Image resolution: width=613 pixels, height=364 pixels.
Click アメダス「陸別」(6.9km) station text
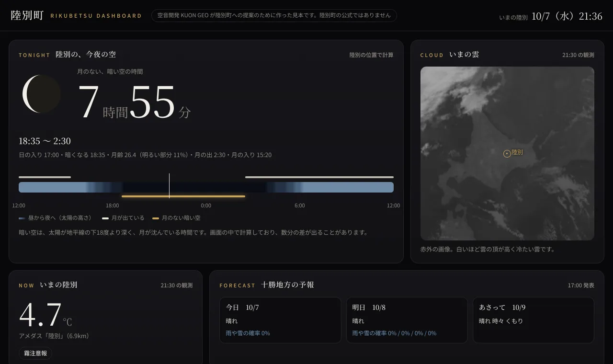pos(54,336)
